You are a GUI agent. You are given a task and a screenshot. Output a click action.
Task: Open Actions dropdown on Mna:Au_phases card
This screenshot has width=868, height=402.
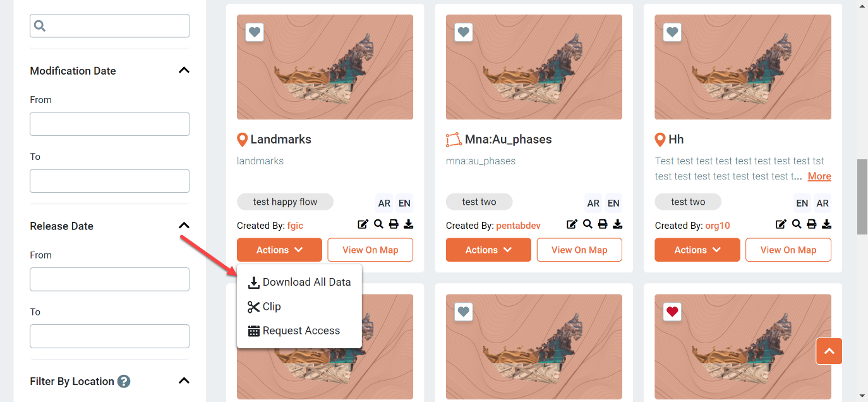pos(488,250)
